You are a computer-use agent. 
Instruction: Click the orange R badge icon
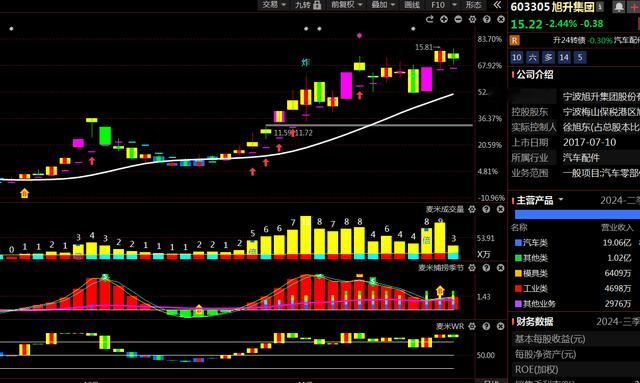click(x=515, y=40)
